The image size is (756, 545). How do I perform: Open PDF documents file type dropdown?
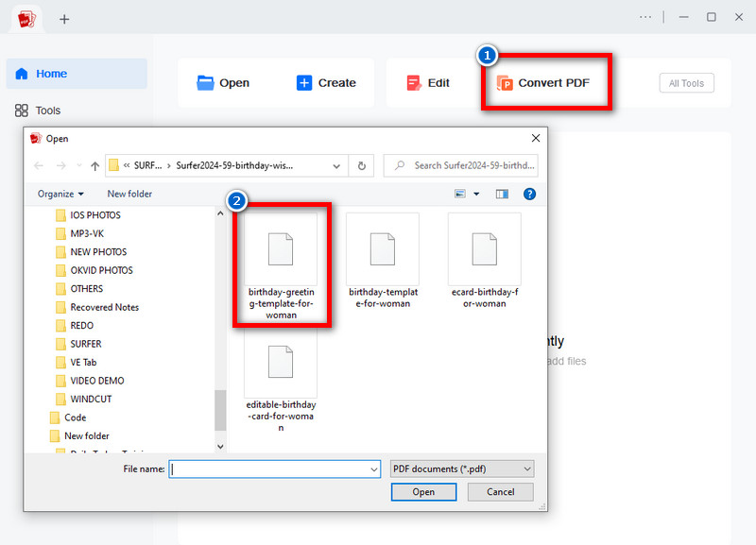[462, 468]
